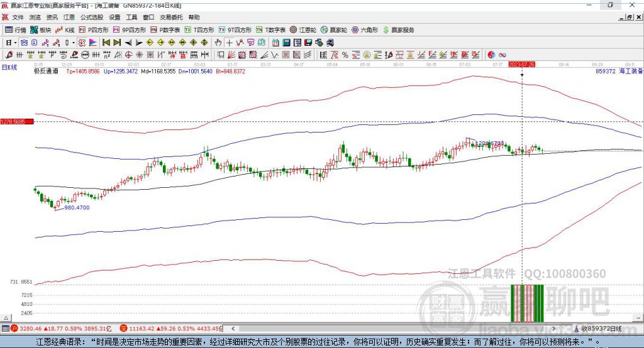The image size is (644, 348).
Task: Open 赢家服务 from toolbar
Action: pyautogui.click(x=398, y=30)
